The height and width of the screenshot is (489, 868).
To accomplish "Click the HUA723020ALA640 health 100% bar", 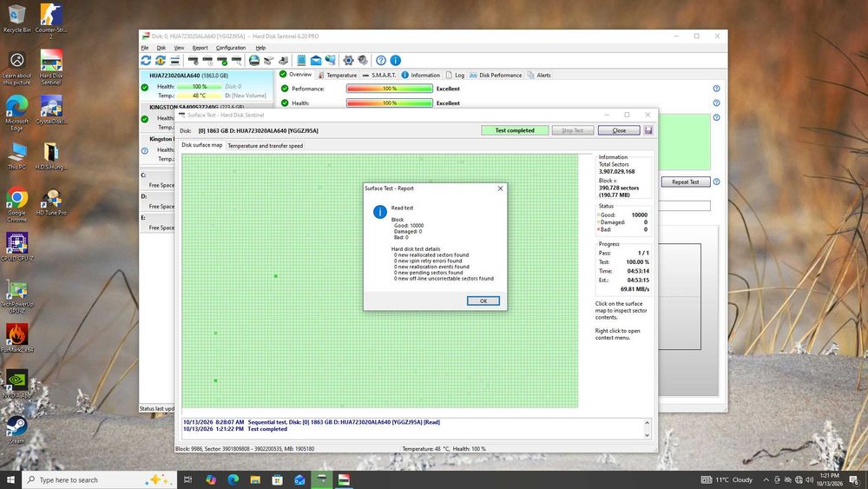I will [200, 86].
